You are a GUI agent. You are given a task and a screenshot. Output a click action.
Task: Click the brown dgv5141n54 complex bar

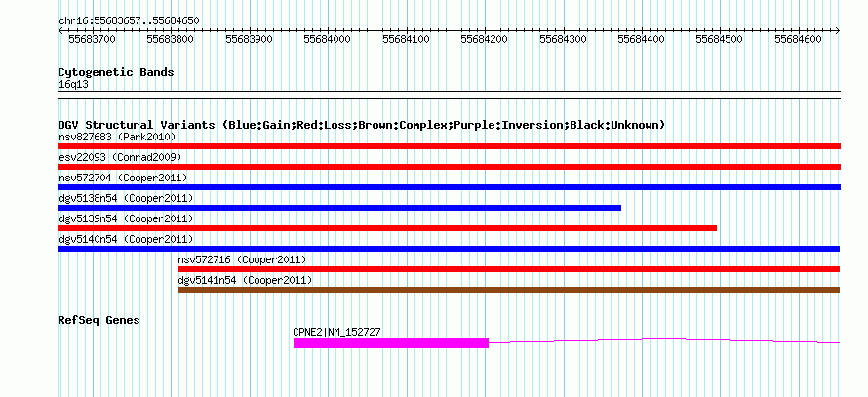pos(509,290)
